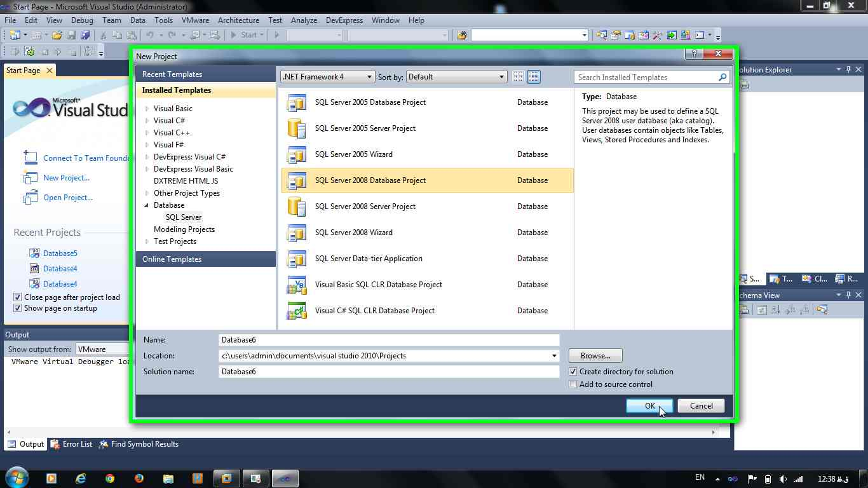
Task: Click the Firefox icon in the taskbar
Action: click(x=139, y=478)
